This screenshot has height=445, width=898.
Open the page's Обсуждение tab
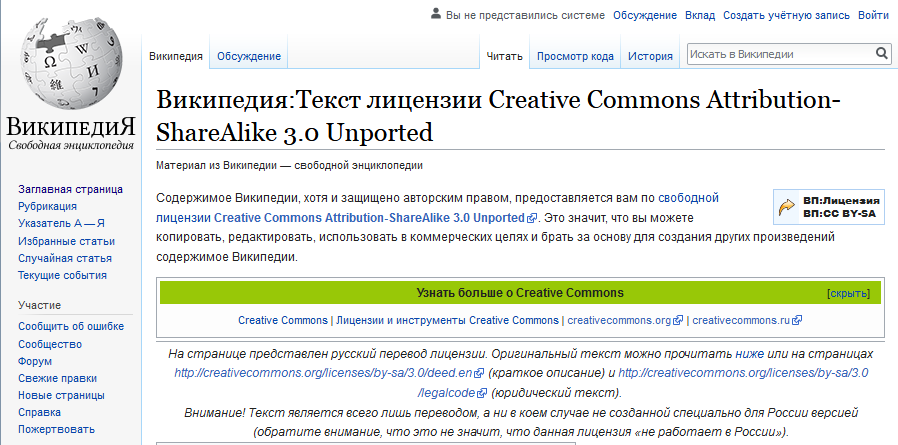coord(249,56)
